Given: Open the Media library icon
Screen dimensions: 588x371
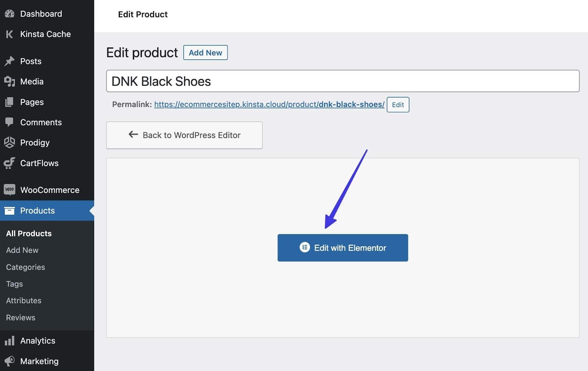Looking at the screenshot, I should [x=9, y=81].
